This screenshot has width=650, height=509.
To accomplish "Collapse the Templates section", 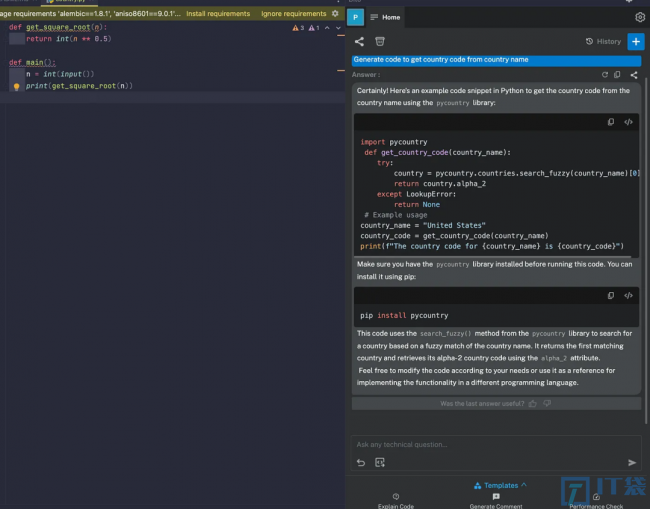I will coord(500,485).
